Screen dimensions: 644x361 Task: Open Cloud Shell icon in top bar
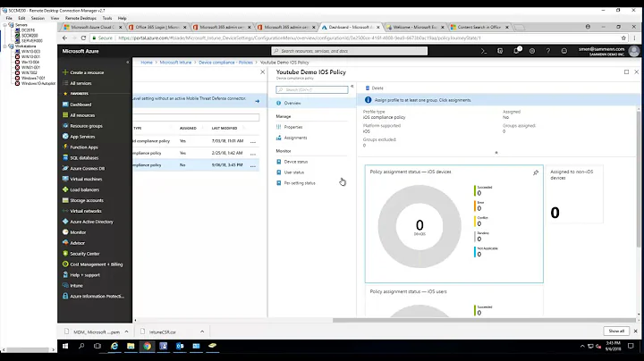coord(484,51)
